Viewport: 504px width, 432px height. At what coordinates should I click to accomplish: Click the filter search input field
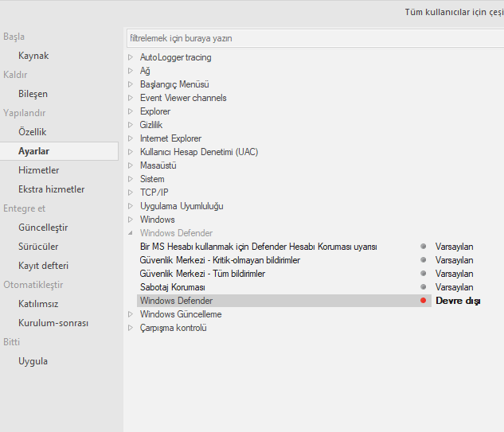315,37
